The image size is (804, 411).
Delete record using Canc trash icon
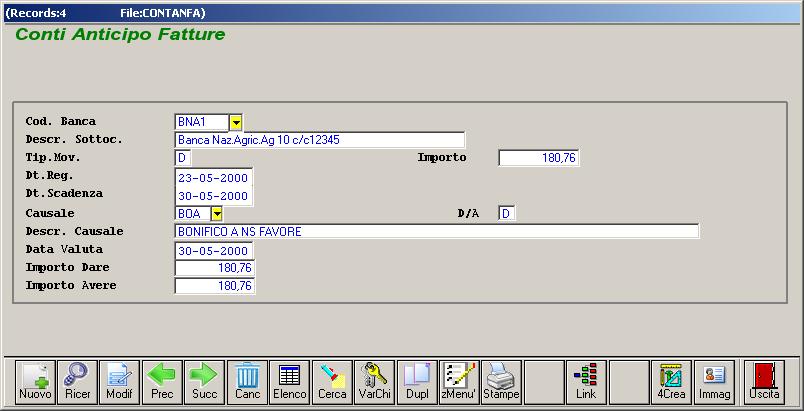coord(247,381)
